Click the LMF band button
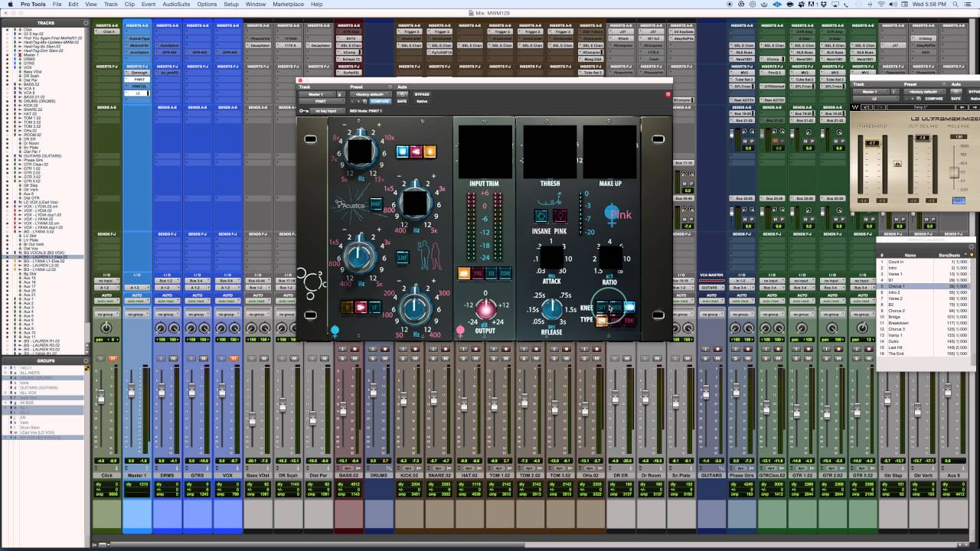The width and height of the screenshot is (980, 551). click(x=402, y=257)
